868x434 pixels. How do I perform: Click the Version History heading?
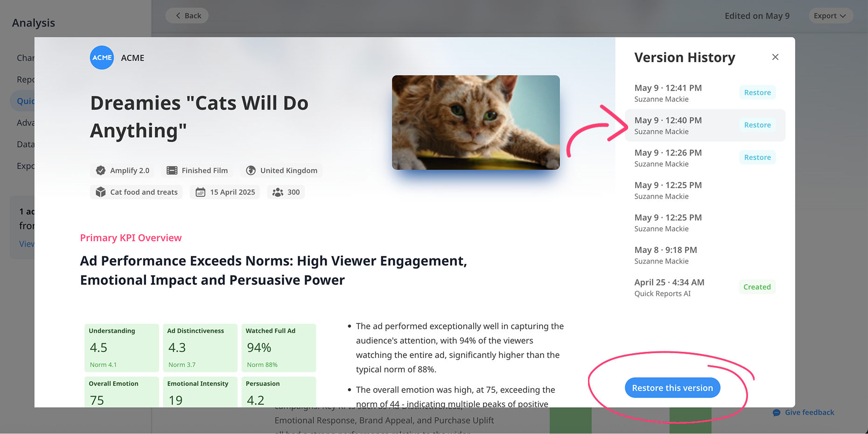tap(685, 57)
